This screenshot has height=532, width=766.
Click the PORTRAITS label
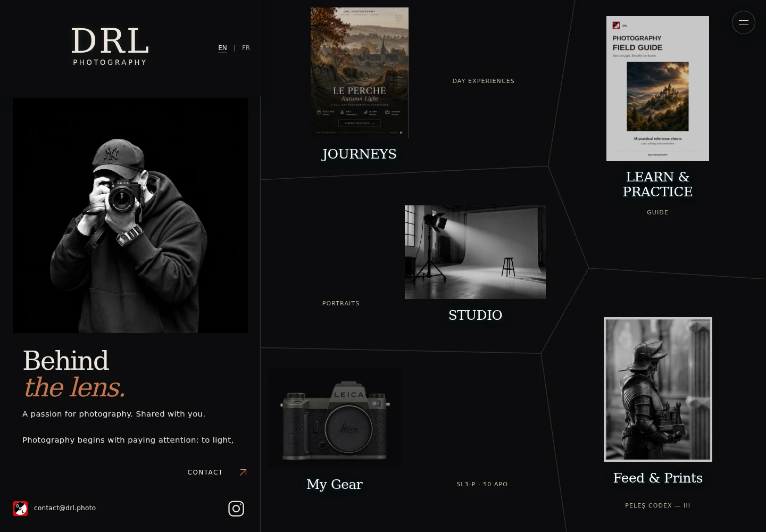pos(341,303)
